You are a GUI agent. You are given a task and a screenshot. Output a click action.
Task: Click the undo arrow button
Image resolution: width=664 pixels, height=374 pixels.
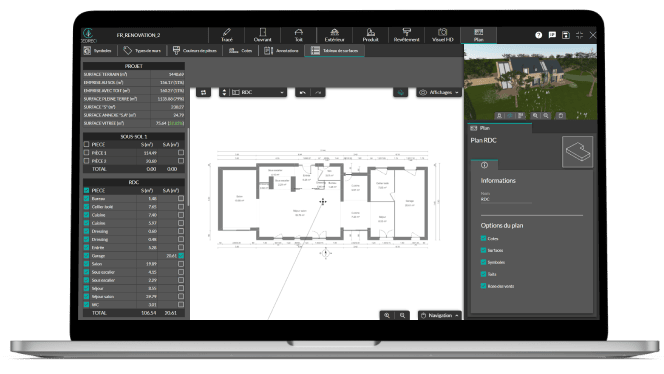302,92
